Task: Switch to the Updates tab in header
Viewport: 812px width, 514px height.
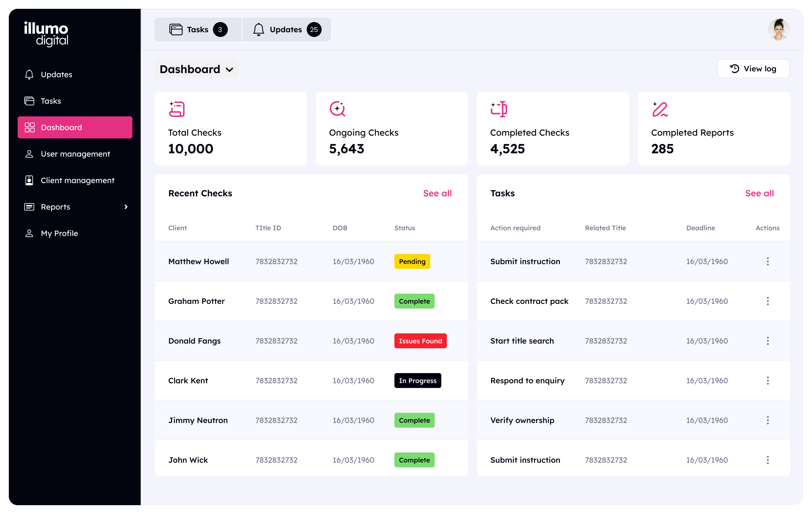Action: [x=287, y=30]
